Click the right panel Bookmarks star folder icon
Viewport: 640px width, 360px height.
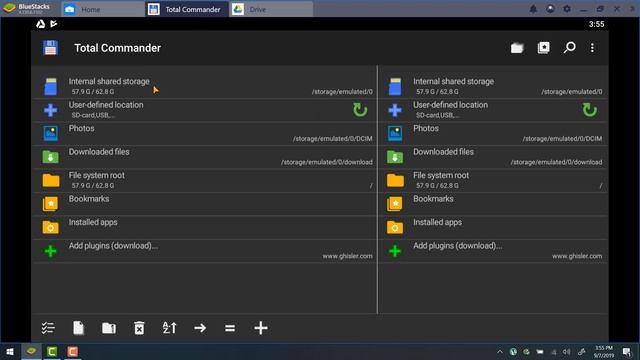click(x=395, y=204)
